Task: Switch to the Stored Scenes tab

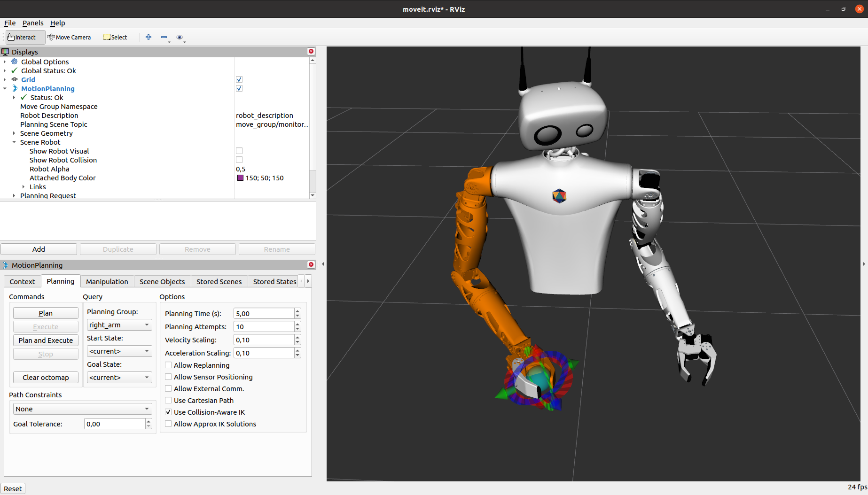Action: click(219, 281)
